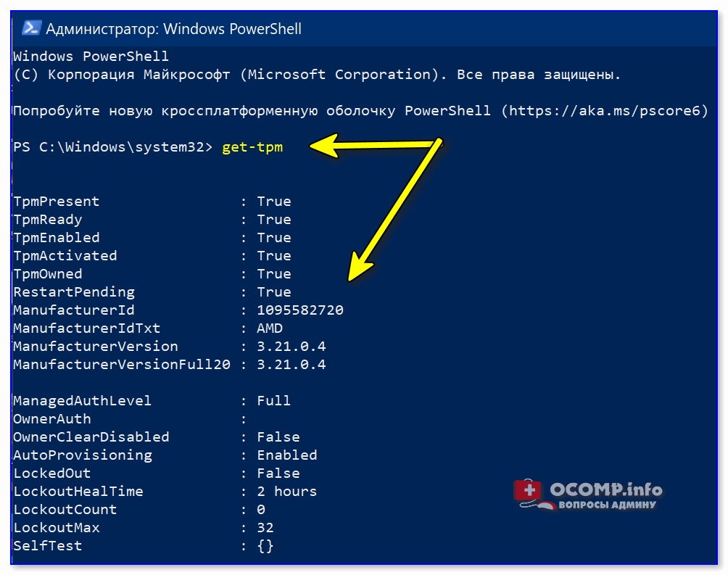This screenshot has height=575, width=728.
Task: Click the window title 'Администратор: Windows PowerShell'
Action: [173, 29]
